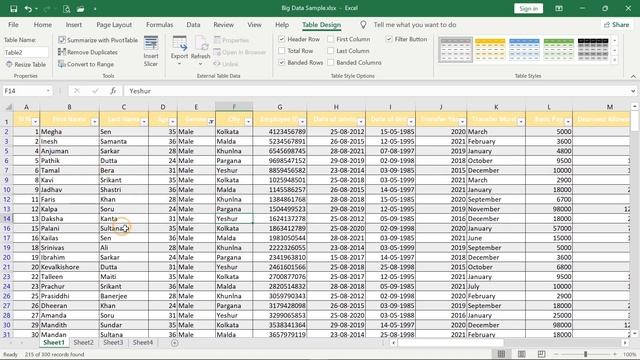This screenshot has height=360, width=640.
Task: Select cell containing Megha
Action: click(x=69, y=132)
